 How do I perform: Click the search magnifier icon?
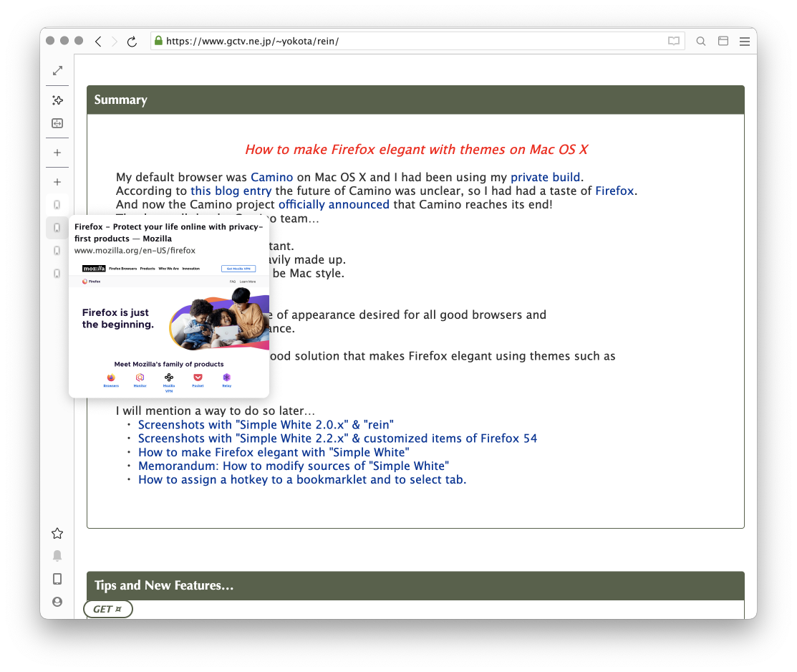click(701, 42)
